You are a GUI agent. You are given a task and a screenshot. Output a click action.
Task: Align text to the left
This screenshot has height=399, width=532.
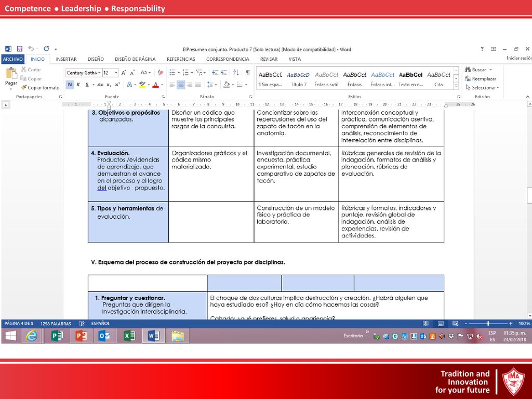[x=172, y=85]
